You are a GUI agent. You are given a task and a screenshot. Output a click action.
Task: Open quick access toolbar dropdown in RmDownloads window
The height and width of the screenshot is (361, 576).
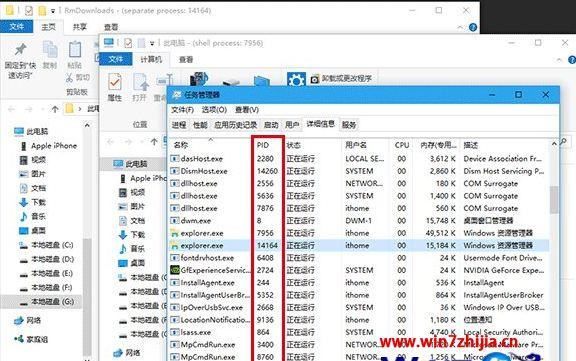pyautogui.click(x=53, y=11)
